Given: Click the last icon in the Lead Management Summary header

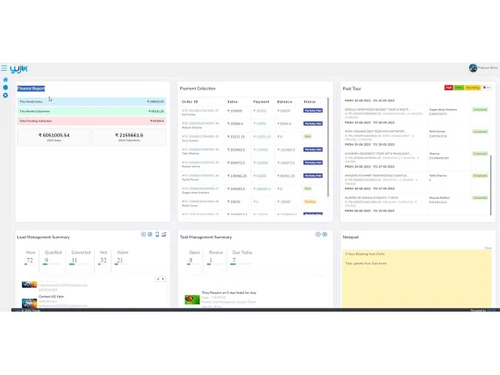Looking at the screenshot, I should pyautogui.click(x=164, y=234).
